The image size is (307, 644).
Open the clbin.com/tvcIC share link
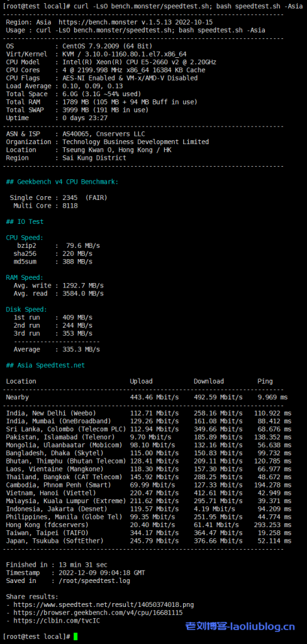57,621
